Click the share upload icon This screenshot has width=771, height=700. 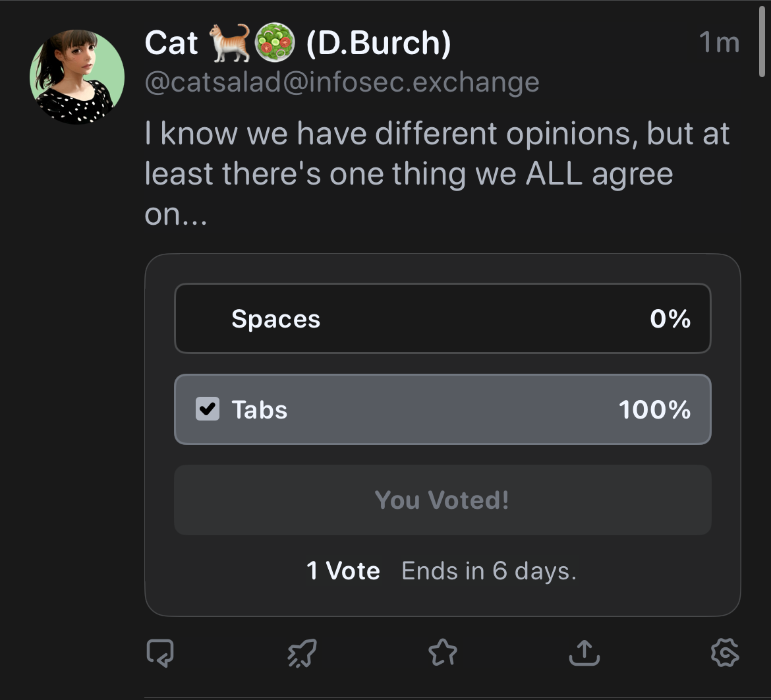coord(584,653)
